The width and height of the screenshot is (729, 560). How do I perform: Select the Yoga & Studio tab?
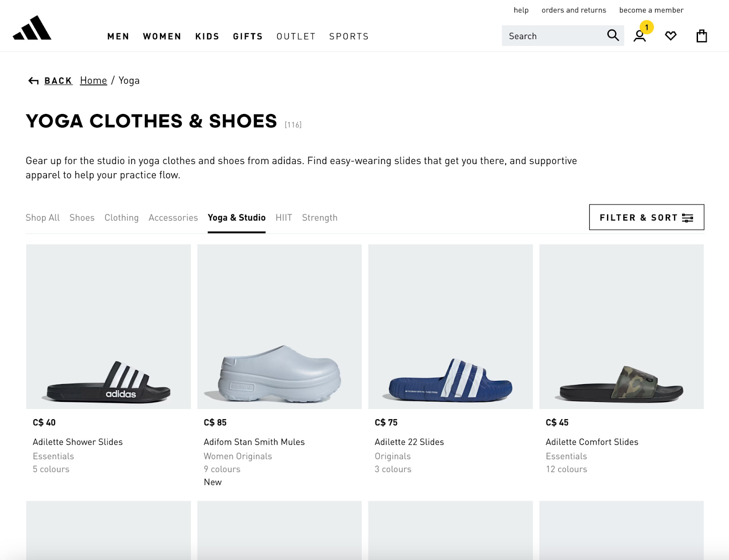pyautogui.click(x=236, y=218)
